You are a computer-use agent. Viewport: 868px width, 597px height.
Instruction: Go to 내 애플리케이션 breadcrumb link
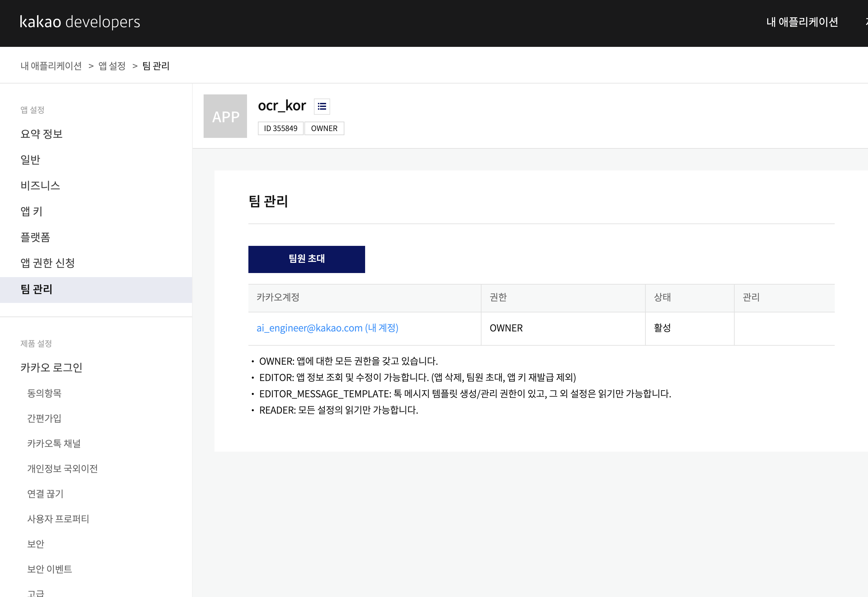click(x=51, y=66)
